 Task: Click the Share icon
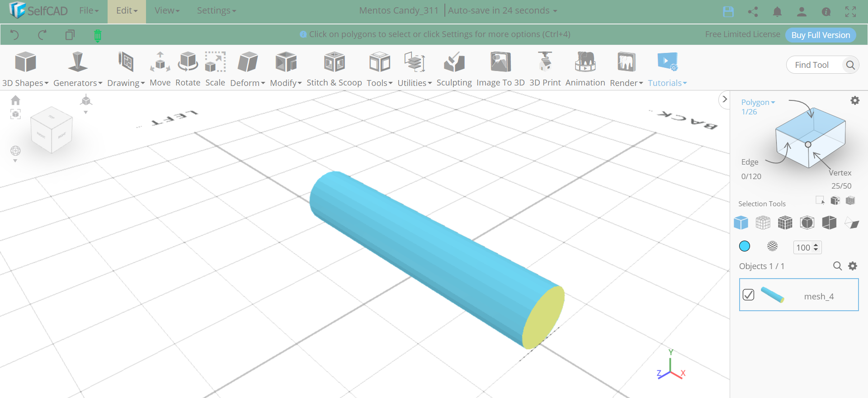(x=753, y=12)
